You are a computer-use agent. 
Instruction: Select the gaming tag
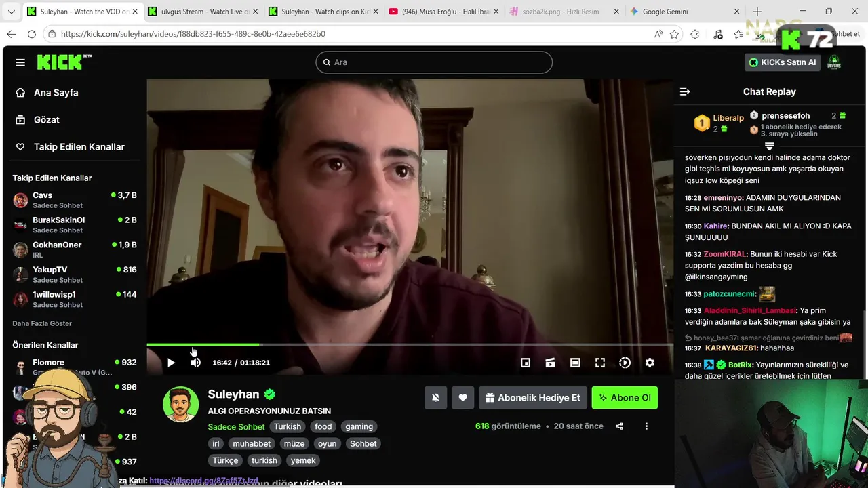point(359,427)
